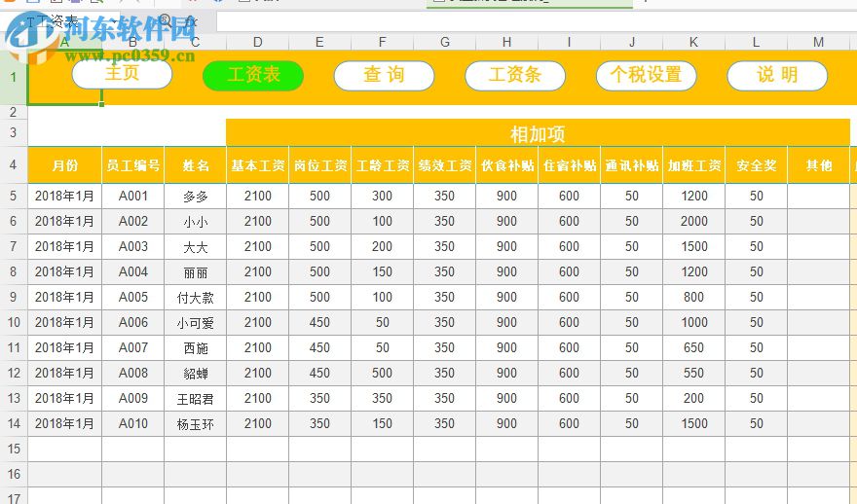Select overtime pay 800 in A005 row
Viewport: 857px width, 504px height.
[x=693, y=297]
